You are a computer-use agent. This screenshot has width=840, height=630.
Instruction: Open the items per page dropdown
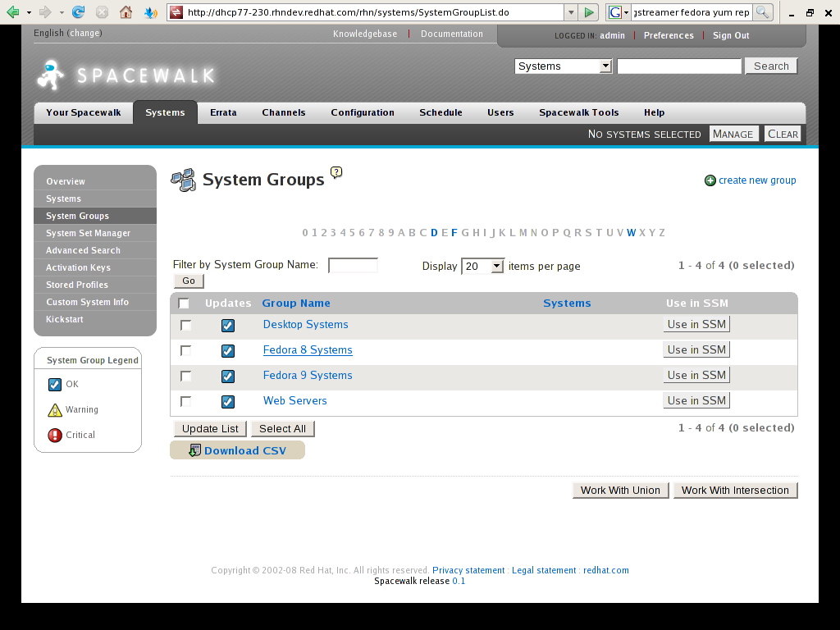(482, 267)
